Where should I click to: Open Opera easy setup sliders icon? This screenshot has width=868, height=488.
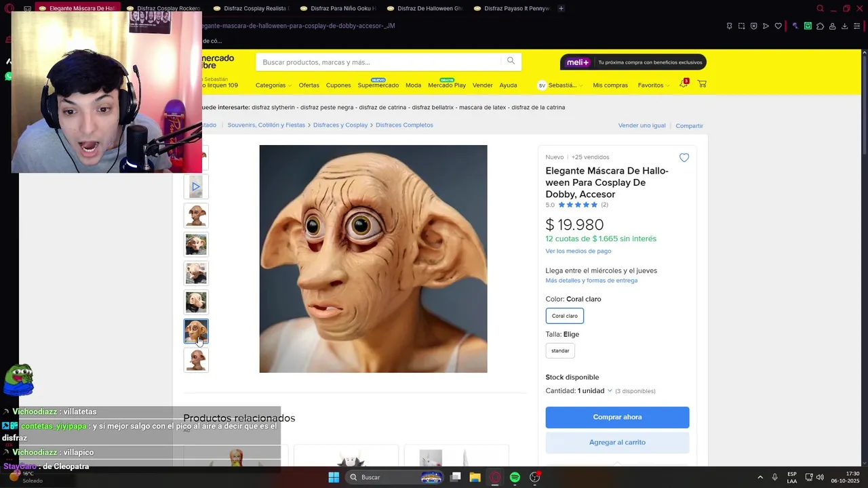[x=857, y=26]
